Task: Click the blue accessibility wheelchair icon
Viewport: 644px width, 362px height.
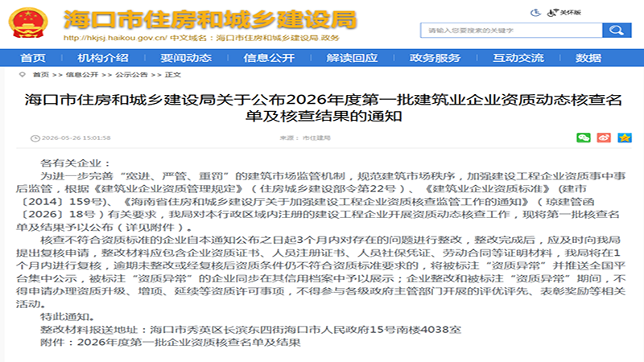Action: click(x=535, y=13)
